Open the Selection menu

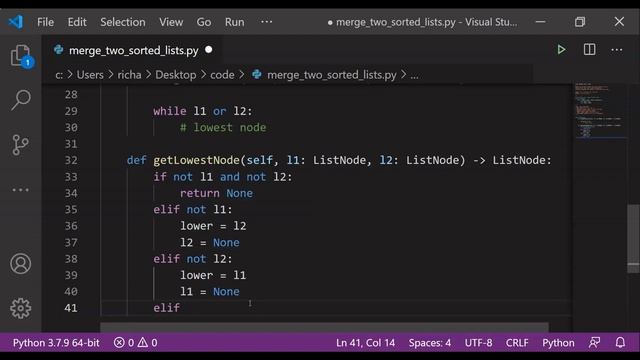pyautogui.click(x=123, y=22)
